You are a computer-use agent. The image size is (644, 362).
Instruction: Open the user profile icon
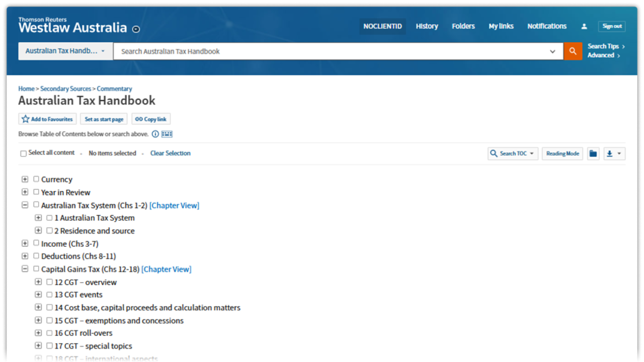pos(584,26)
